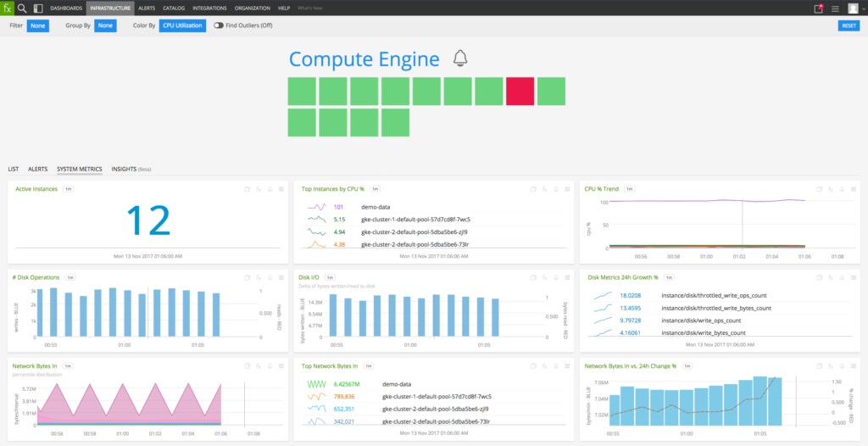Click the Active Instances value 12

[x=147, y=220]
